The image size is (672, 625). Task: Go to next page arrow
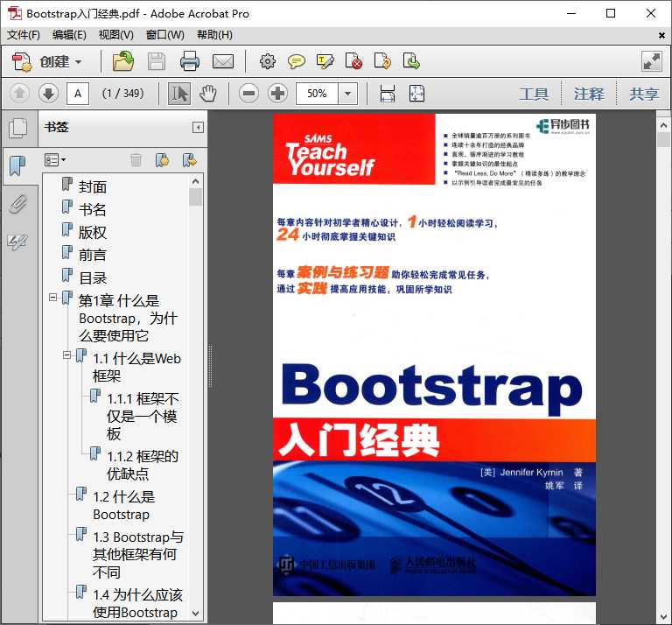tap(48, 93)
